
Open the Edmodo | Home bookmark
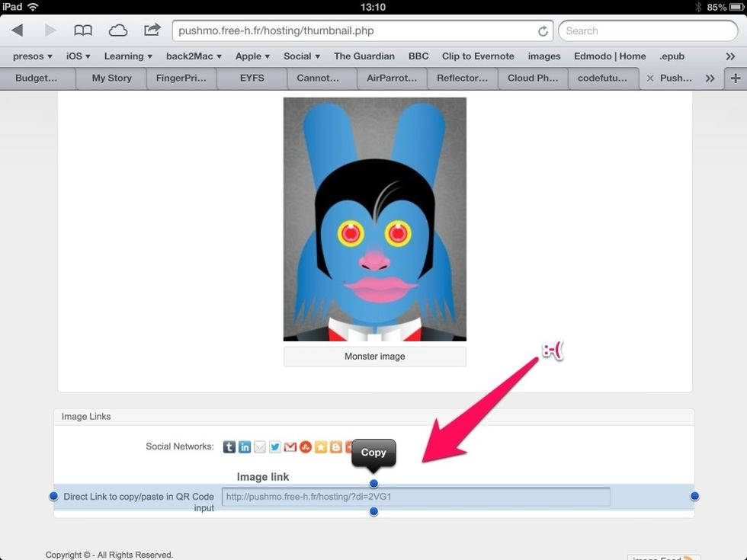(610, 56)
